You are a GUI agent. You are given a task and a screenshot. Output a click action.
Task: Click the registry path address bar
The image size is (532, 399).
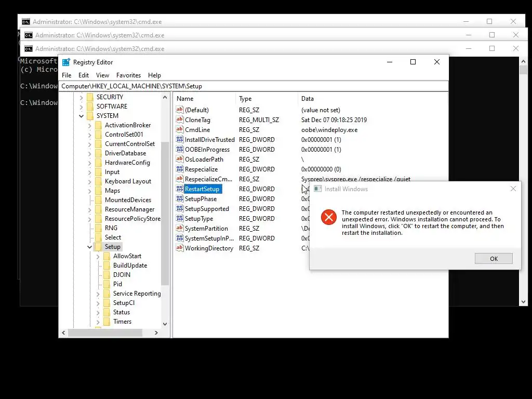(254, 86)
